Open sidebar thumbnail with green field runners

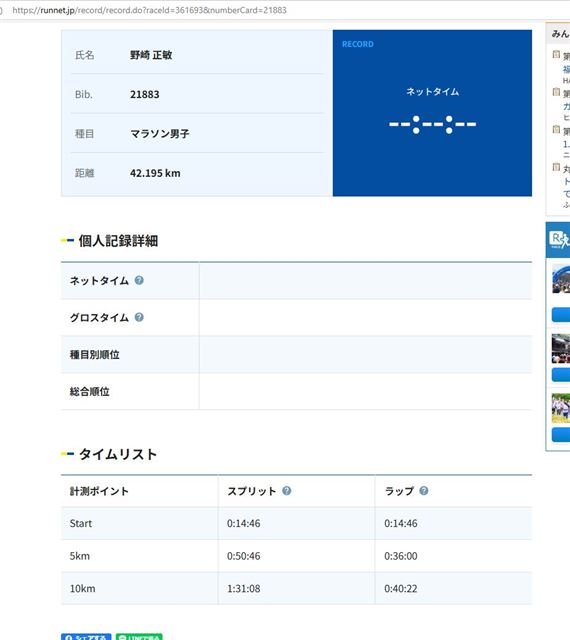[x=561, y=408]
